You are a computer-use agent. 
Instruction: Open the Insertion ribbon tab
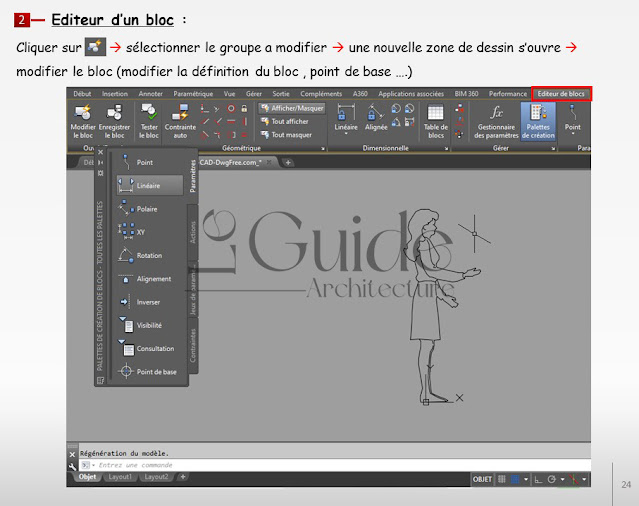(x=115, y=94)
